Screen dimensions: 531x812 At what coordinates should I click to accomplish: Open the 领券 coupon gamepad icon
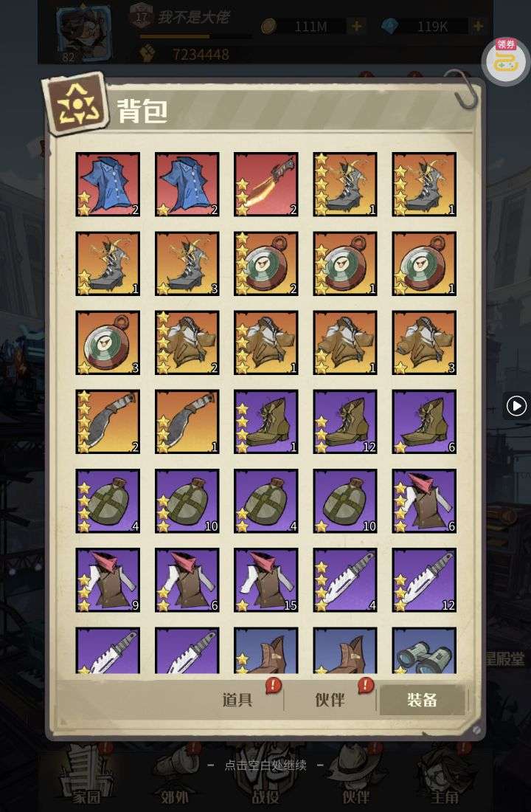(x=506, y=60)
